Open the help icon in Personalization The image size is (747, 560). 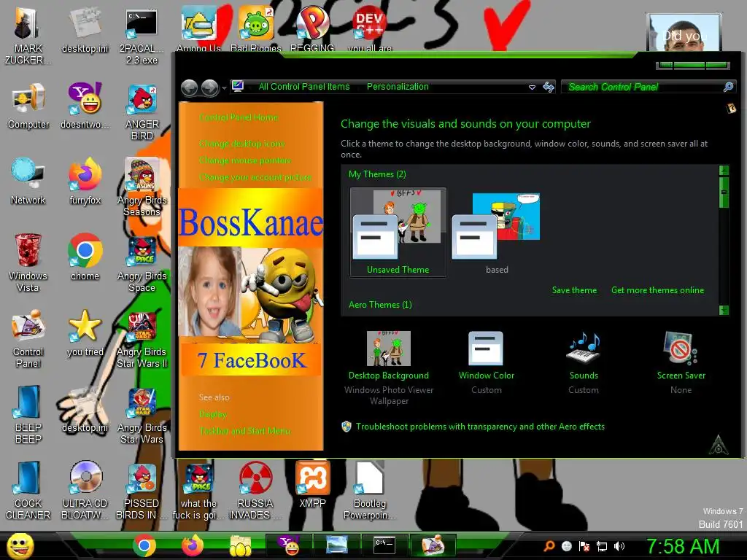[x=731, y=108]
